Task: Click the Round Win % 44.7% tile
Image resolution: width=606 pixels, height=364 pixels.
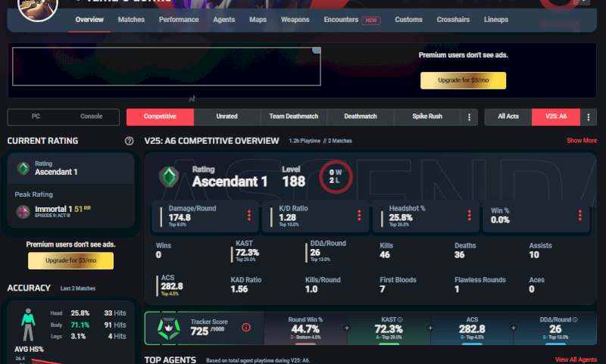Action: 305,328
